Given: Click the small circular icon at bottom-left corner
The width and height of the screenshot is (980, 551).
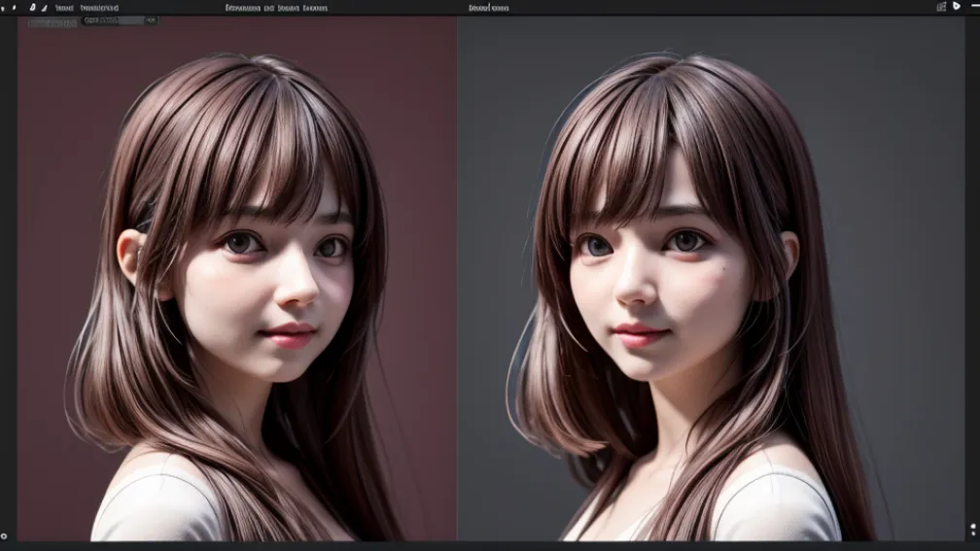Looking at the screenshot, I should 4,535.
